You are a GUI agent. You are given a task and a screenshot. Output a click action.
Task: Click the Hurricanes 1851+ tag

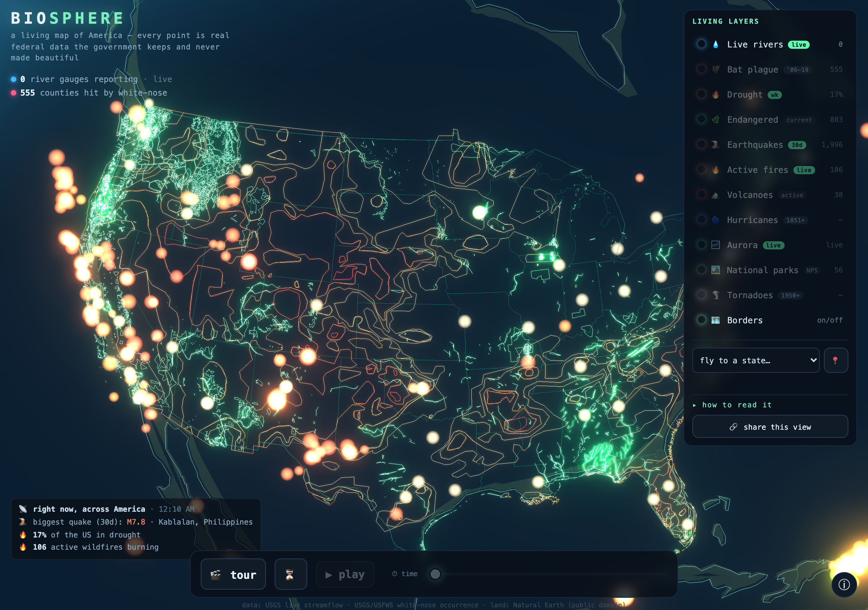coord(795,220)
